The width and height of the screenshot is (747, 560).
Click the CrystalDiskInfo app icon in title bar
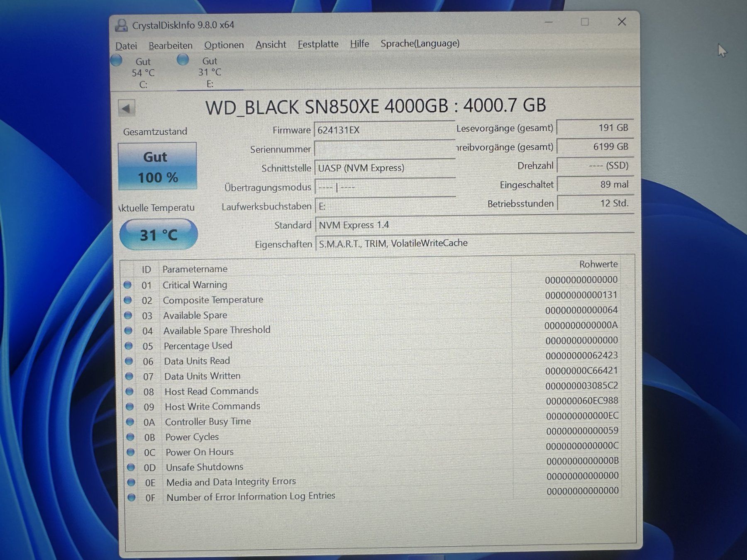click(x=121, y=25)
